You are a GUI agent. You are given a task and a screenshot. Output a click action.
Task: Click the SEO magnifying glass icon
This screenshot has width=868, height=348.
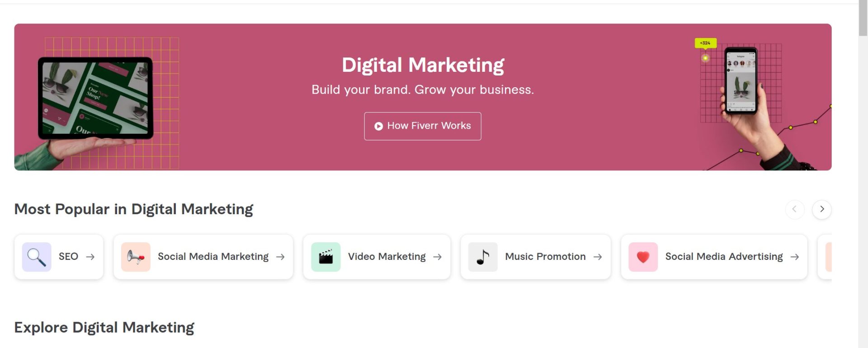pos(37,257)
